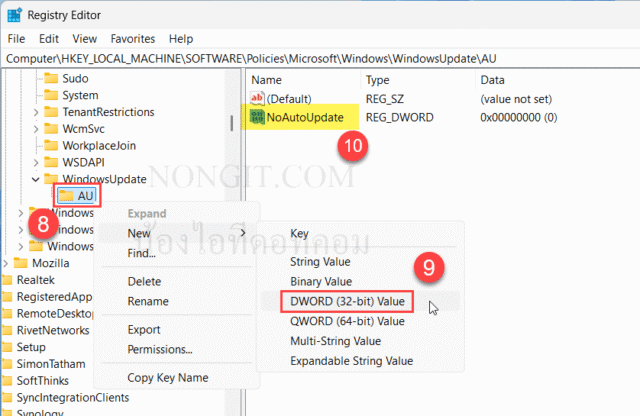Select the WindowsUpdate folder icon
The height and width of the screenshot is (416, 640).
51,179
